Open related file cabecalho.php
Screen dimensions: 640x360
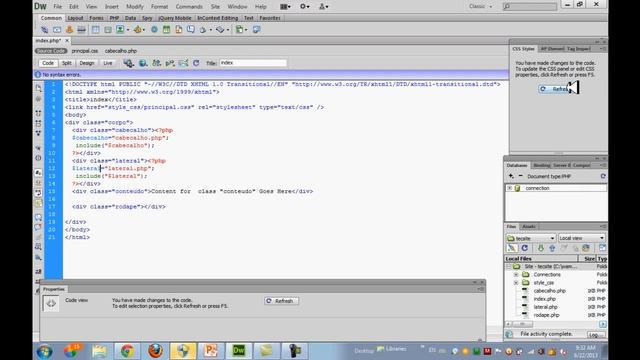tap(121, 51)
